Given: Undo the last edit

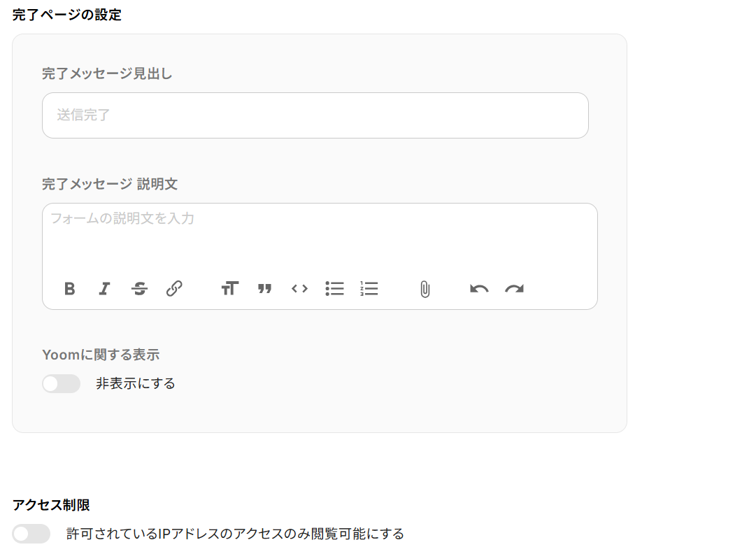Looking at the screenshot, I should (479, 289).
